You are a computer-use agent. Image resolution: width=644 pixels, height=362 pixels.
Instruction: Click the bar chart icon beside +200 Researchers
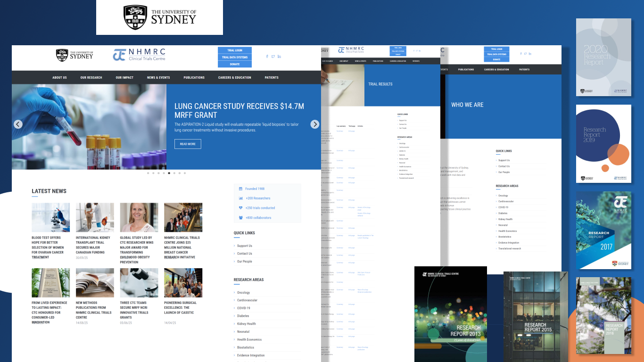241,198
